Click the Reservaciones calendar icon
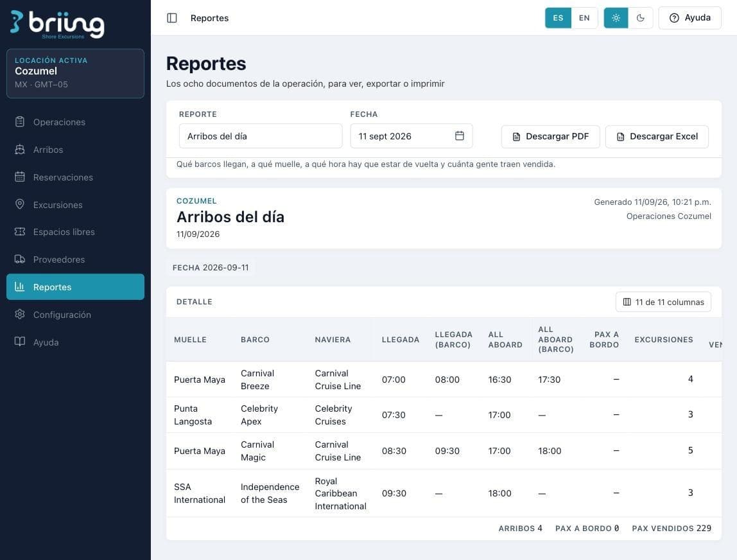This screenshot has height=560, width=737. (20, 177)
